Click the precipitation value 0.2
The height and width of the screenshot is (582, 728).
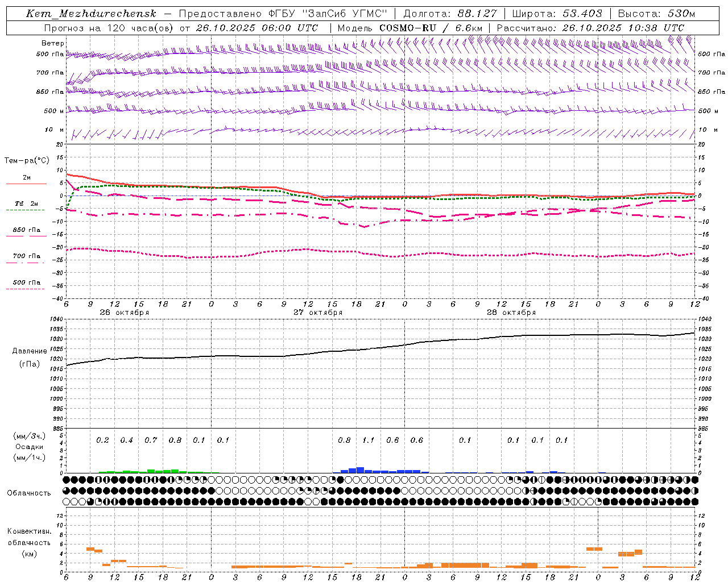pos(102,440)
